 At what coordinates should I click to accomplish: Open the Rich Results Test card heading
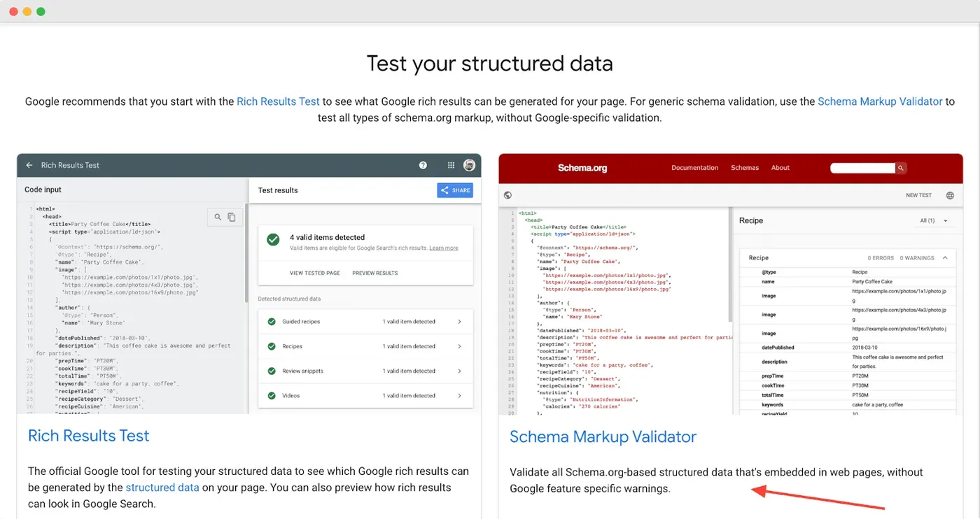89,436
